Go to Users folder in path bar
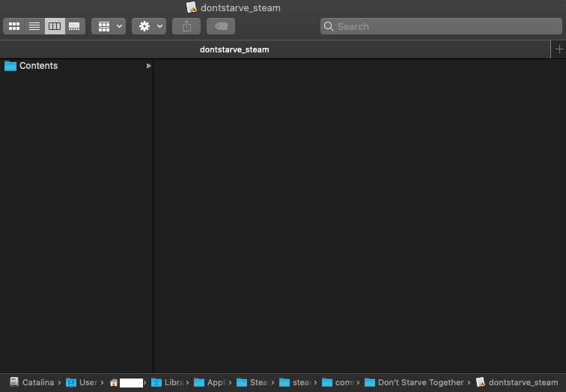 82,382
